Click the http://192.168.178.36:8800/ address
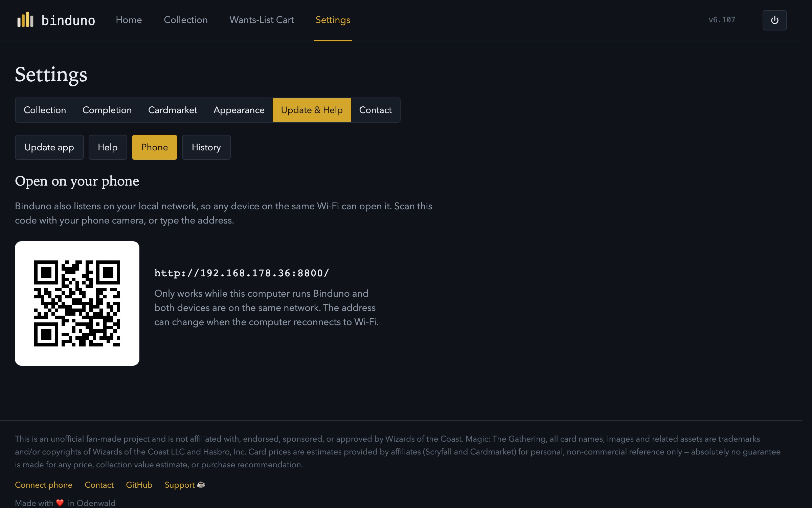 click(x=242, y=273)
